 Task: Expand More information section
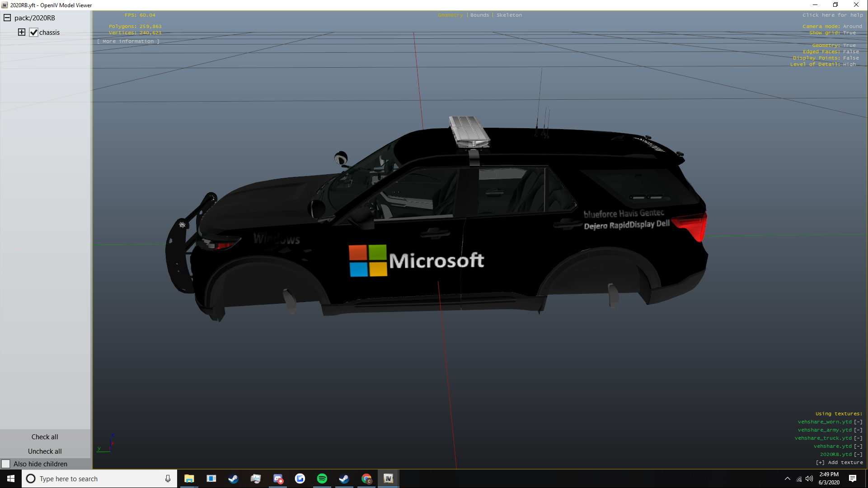(128, 42)
